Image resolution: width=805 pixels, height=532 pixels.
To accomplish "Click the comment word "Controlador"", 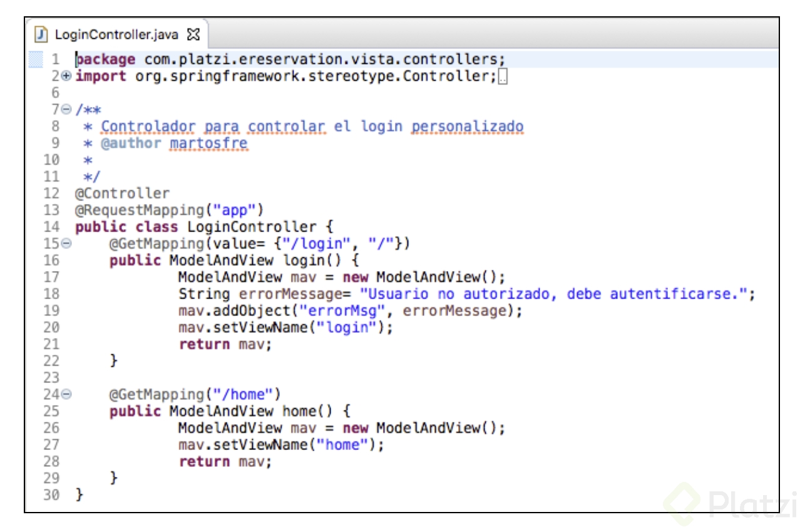I will pyautogui.click(x=148, y=126).
